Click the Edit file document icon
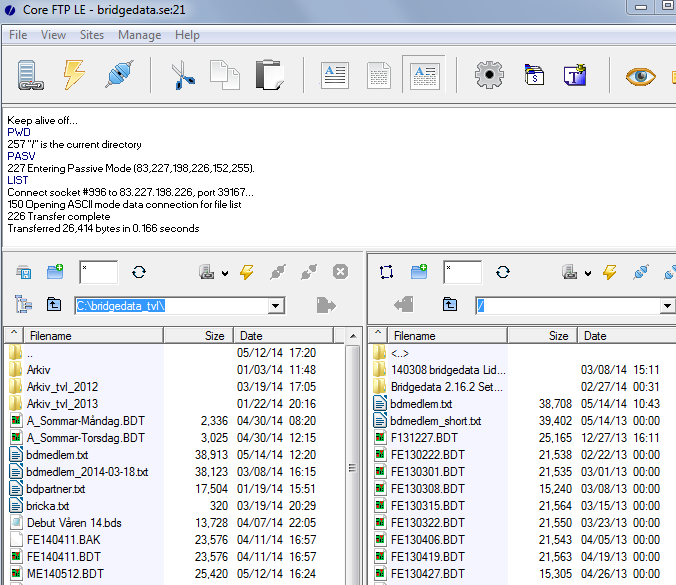This screenshot has width=676, height=585. (379, 75)
